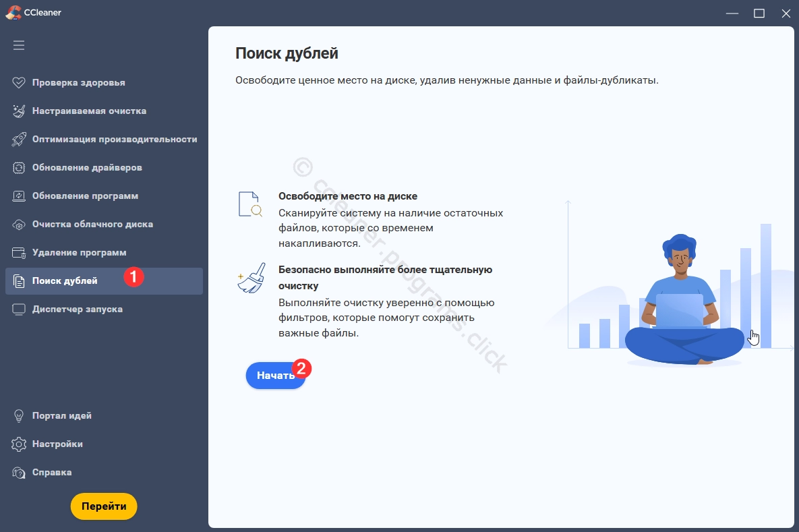Viewport: 799px width, 532px height.
Task: Click the heart icon for Проверка здоровья
Action: pos(19,83)
